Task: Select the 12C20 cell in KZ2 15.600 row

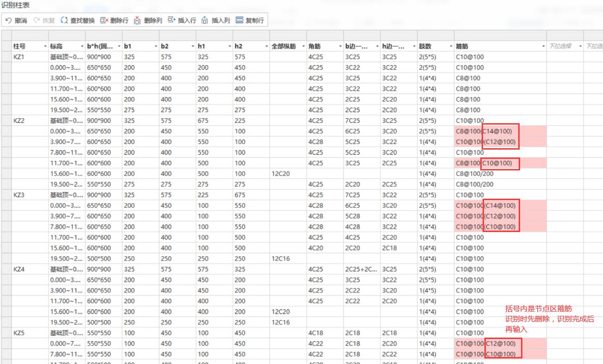Action: pos(288,174)
